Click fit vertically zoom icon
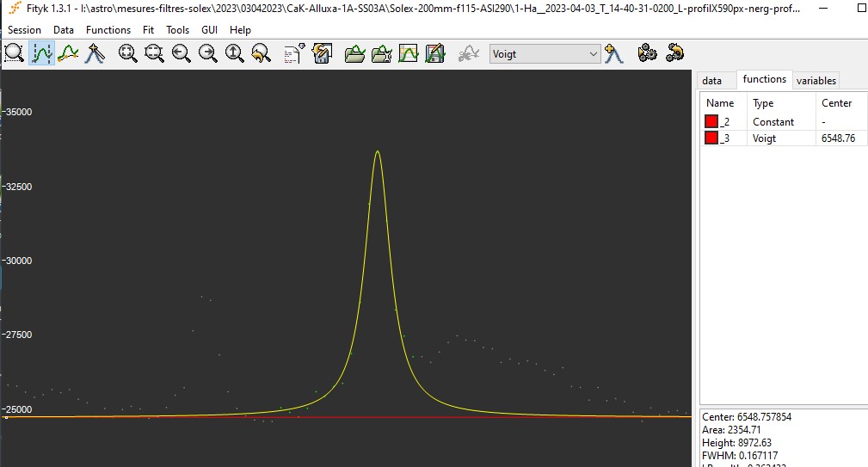The width and height of the screenshot is (868, 467). tap(155, 53)
